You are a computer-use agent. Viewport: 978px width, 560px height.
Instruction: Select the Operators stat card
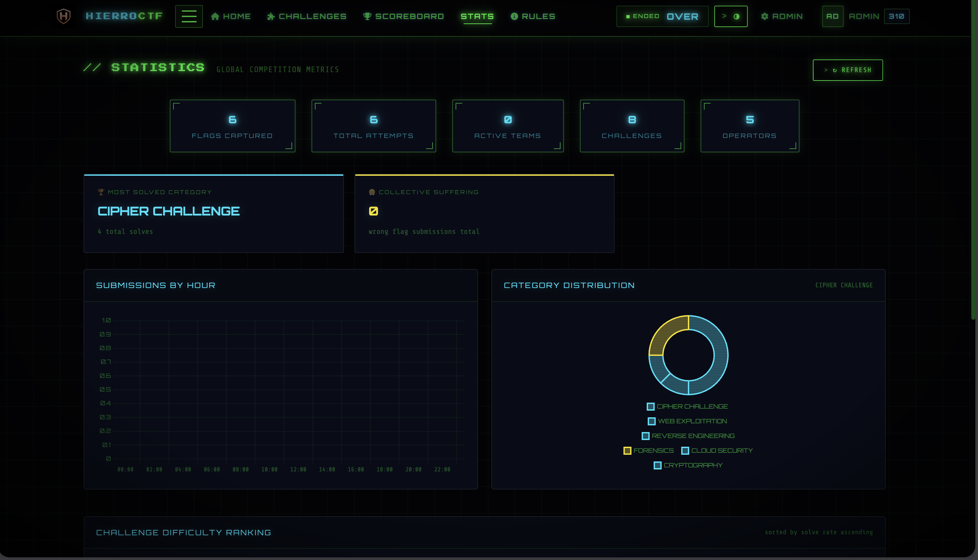tap(749, 126)
